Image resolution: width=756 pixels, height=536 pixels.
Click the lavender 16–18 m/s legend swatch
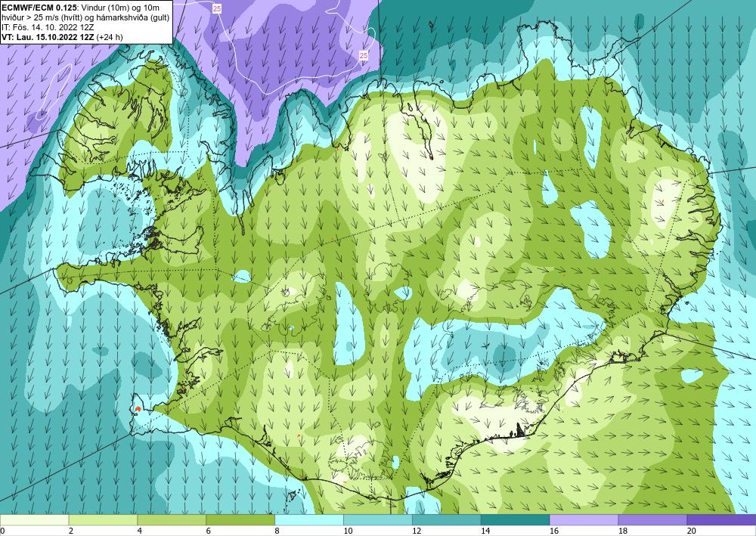[x=584, y=520]
